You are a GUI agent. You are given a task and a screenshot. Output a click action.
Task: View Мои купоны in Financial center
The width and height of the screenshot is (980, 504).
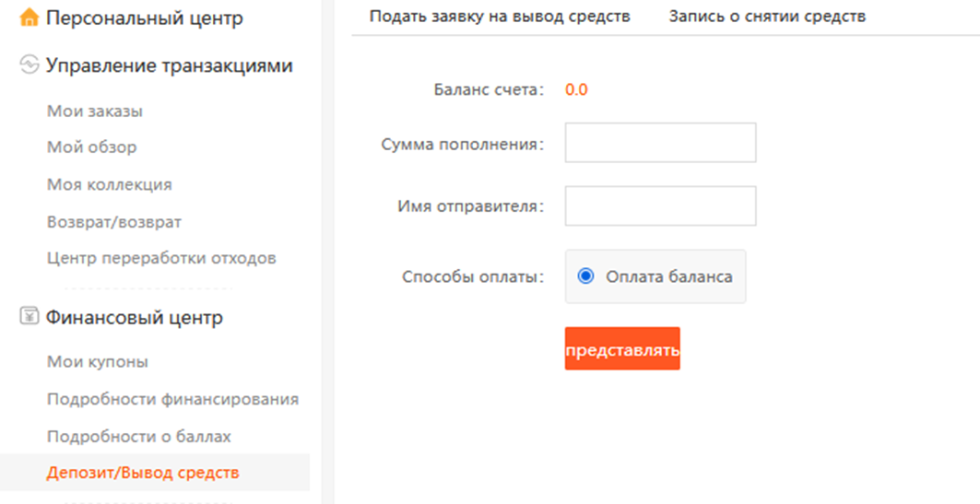click(x=98, y=362)
